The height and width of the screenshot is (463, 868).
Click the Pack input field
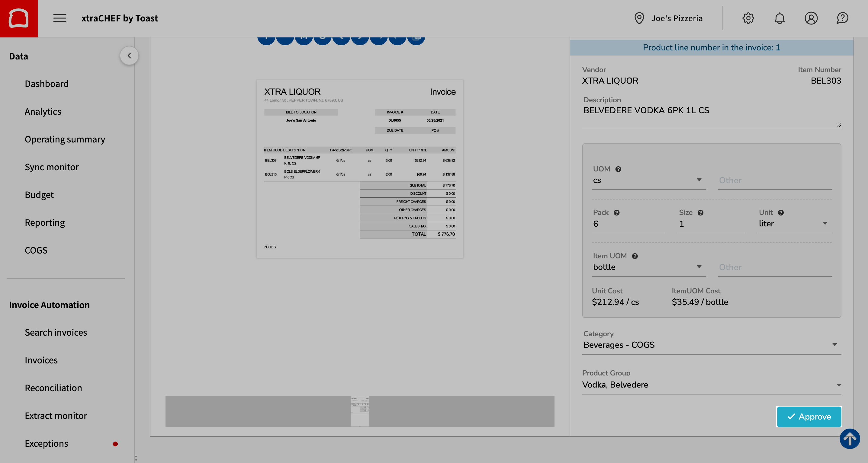[628, 224]
